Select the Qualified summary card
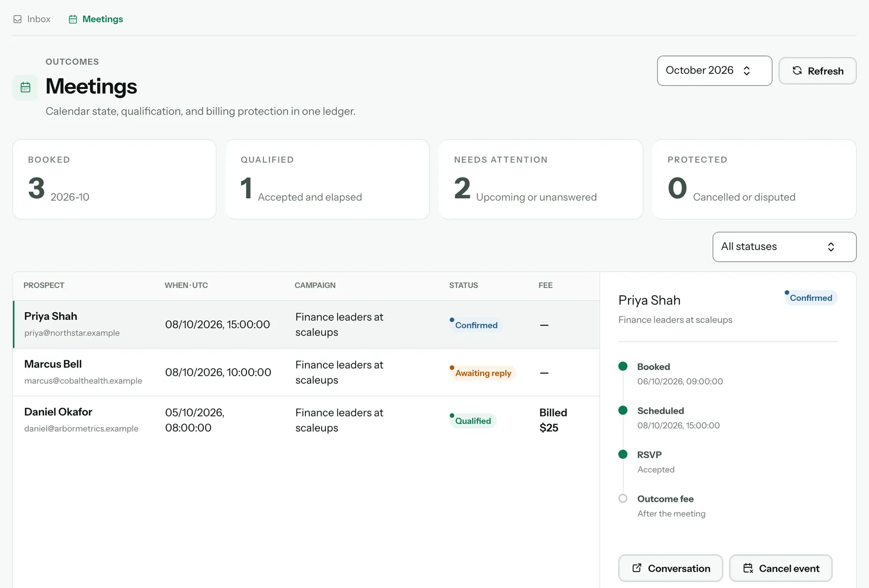Viewport: 869px width, 588px height. 328,179
